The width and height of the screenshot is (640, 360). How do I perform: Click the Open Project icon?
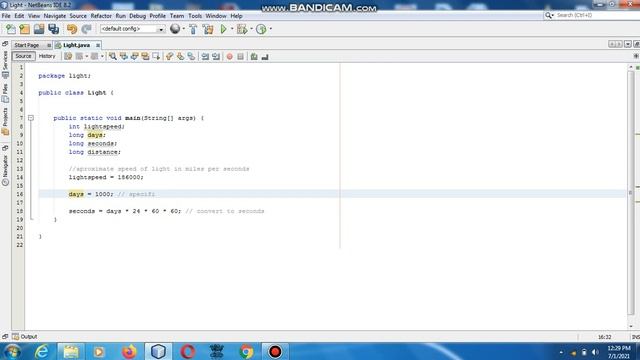39,29
